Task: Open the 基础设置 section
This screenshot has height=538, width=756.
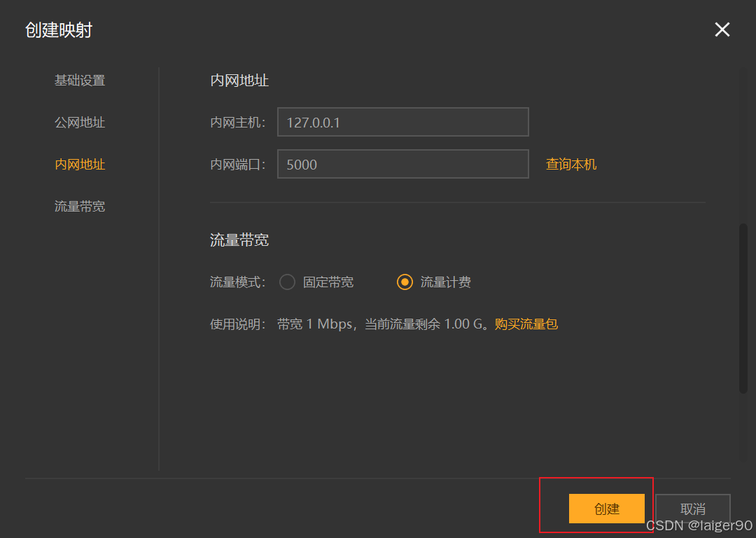Action: (x=80, y=80)
